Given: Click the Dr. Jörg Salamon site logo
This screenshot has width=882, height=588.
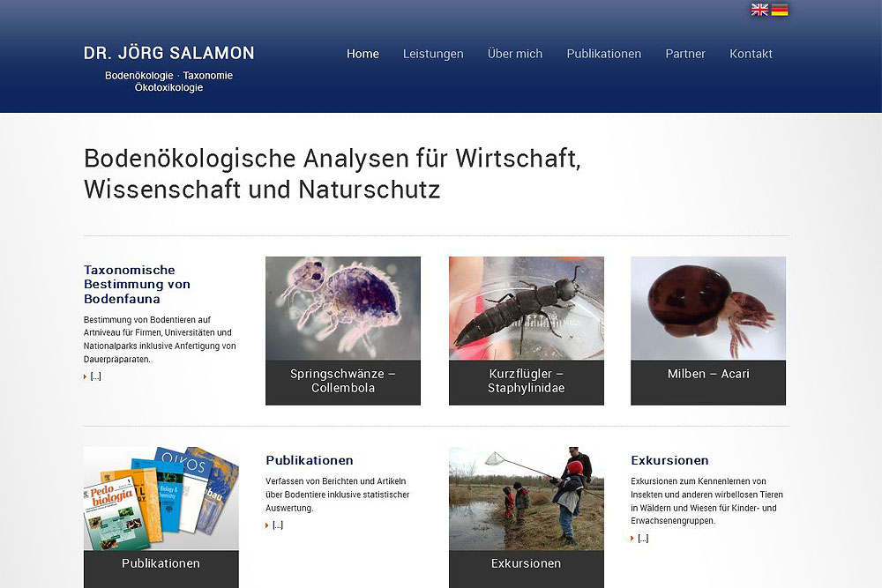Looking at the screenshot, I should tap(169, 54).
